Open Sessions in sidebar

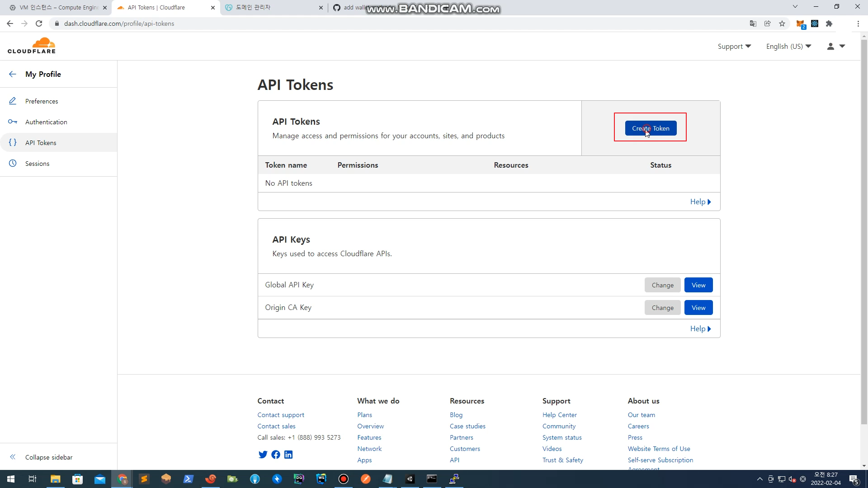coord(37,164)
